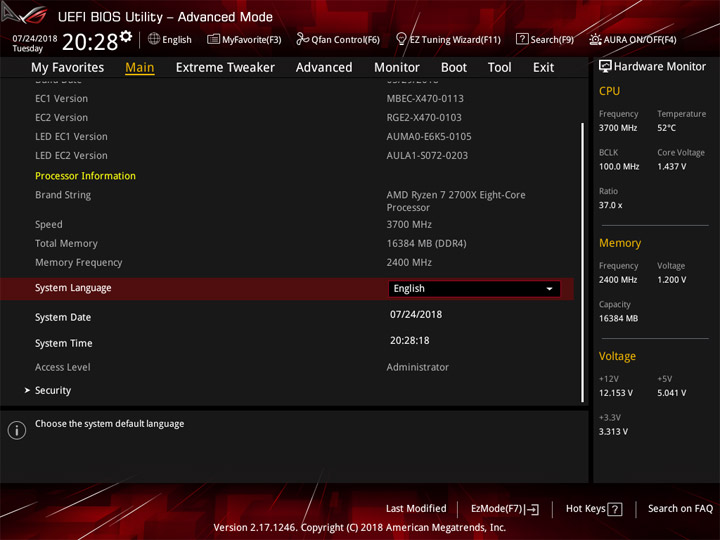Click the Ratio value 37.0 x

[611, 205]
